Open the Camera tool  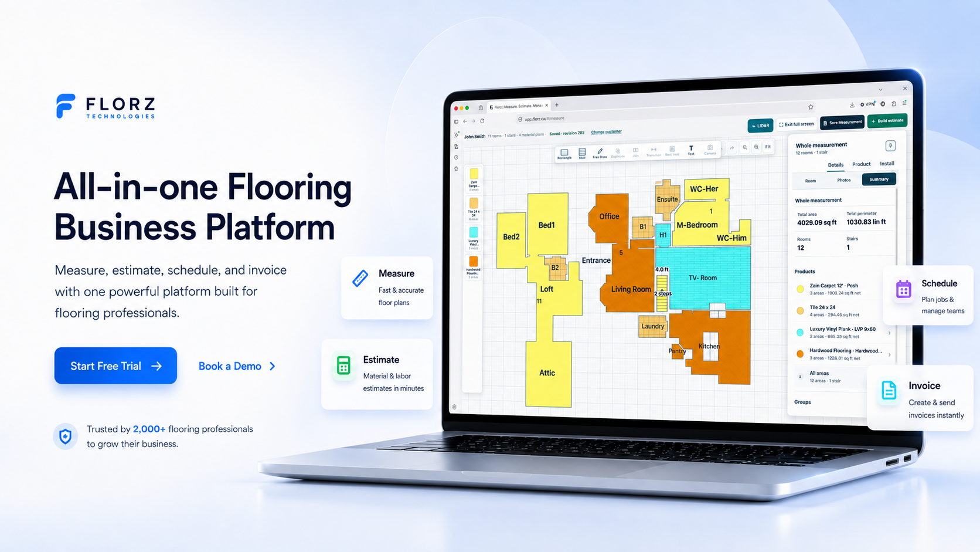click(x=710, y=150)
